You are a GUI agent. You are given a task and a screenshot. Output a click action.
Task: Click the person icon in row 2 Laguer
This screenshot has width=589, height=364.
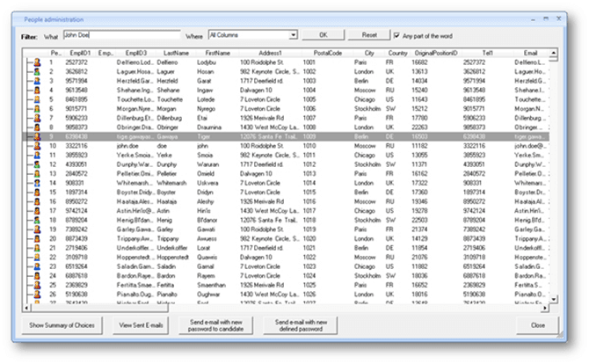click(x=37, y=71)
